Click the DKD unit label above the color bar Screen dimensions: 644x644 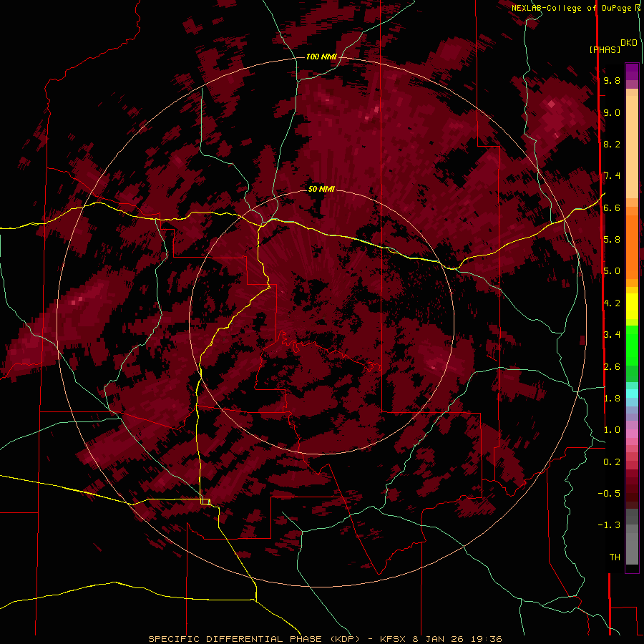pos(629,43)
